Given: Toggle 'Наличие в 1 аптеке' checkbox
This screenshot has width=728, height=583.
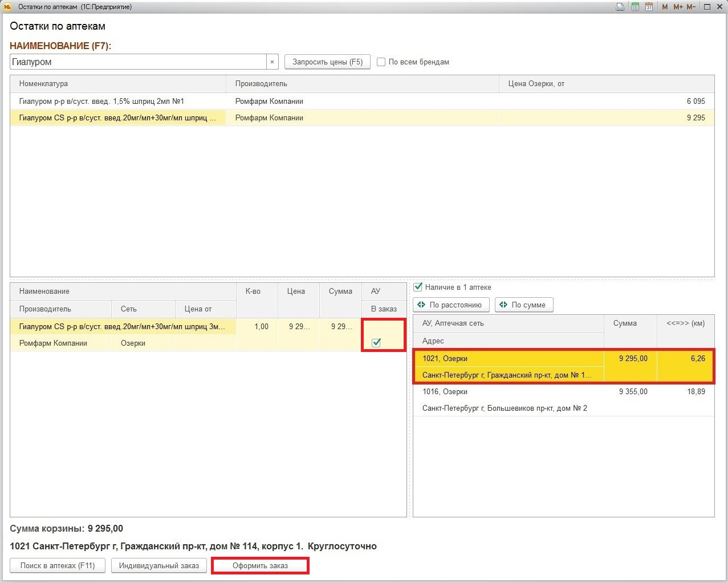Looking at the screenshot, I should coord(418,287).
